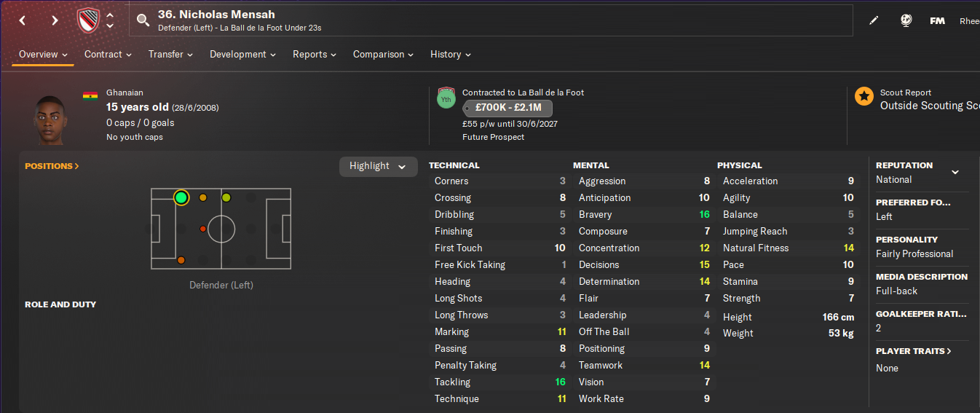The height and width of the screenshot is (413, 980).
Task: Click the pencil edit icon
Action: coord(874,21)
